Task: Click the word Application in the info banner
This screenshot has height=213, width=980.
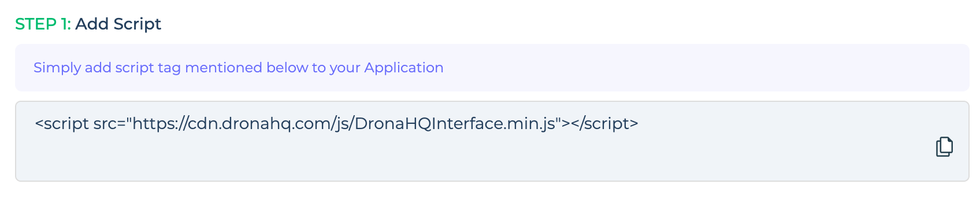Action: point(404,68)
